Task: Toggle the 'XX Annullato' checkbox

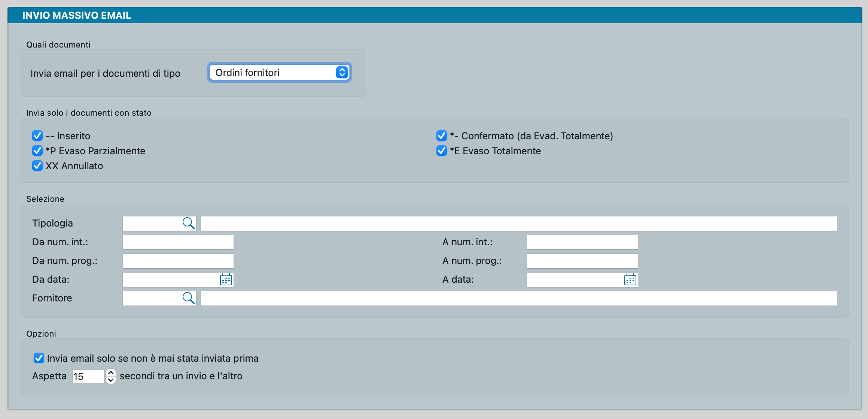Action: tap(37, 166)
